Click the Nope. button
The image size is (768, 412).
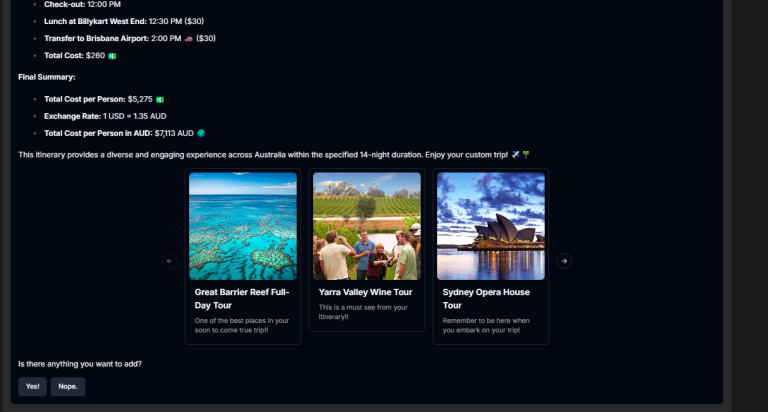click(68, 387)
